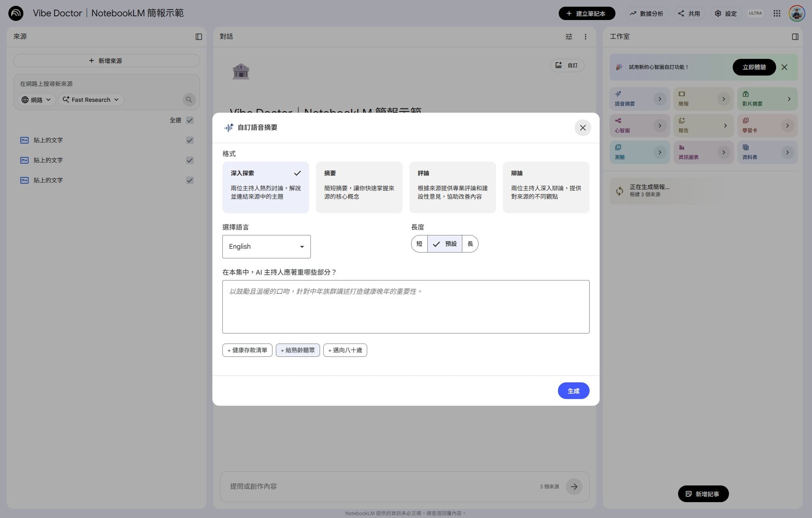Click the 自訂 customize button in chat
812x518 pixels.
click(567, 66)
